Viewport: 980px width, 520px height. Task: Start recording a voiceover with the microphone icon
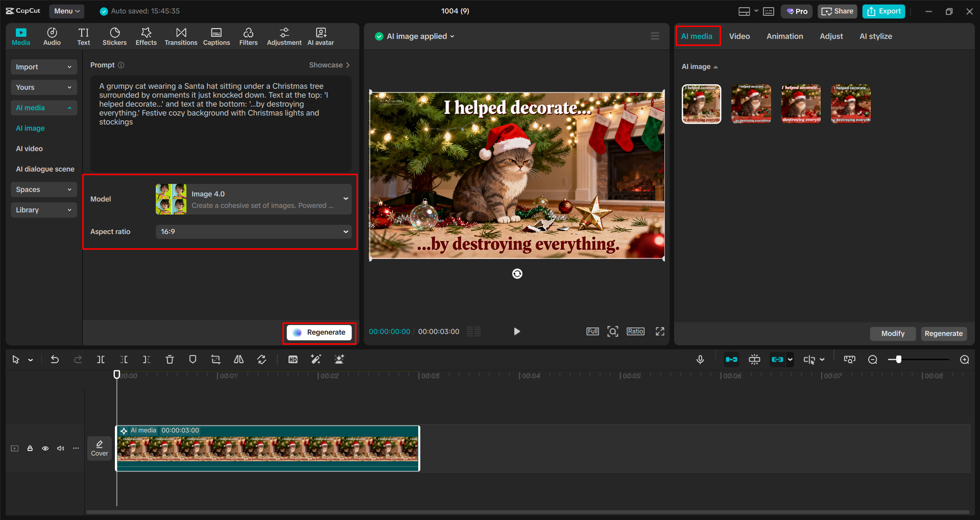click(x=700, y=359)
